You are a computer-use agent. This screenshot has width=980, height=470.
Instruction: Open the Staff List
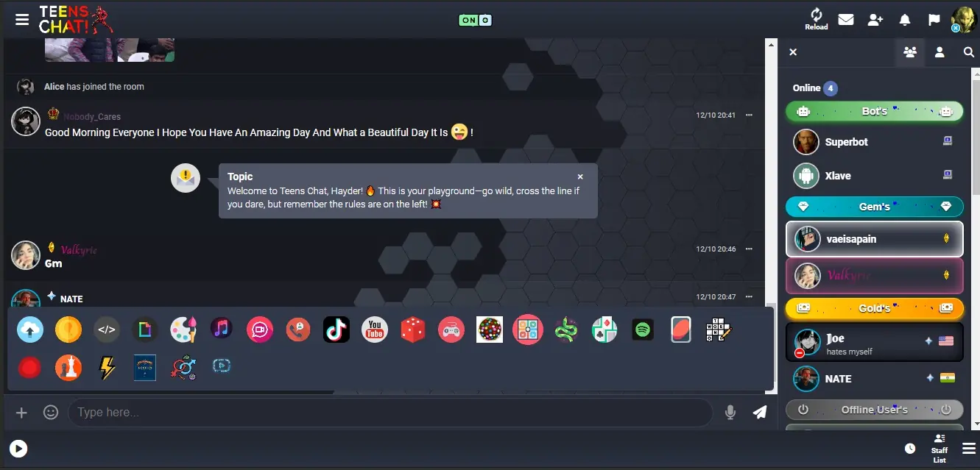coord(940,449)
